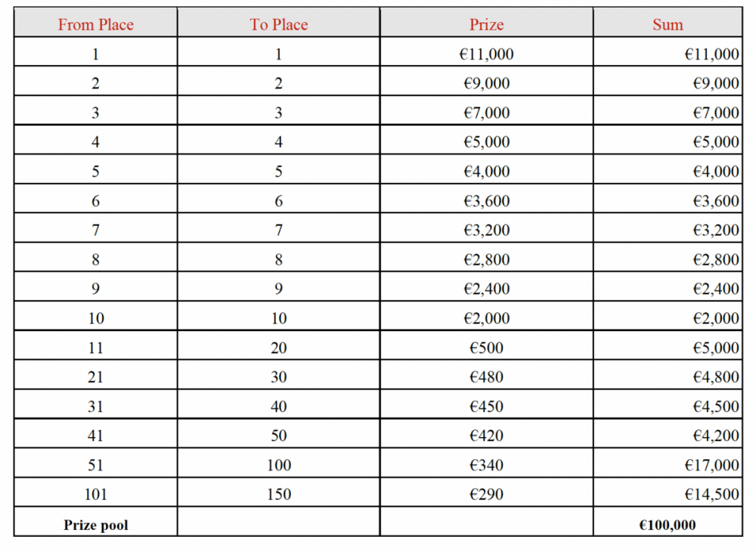This screenshot has width=756, height=552.
Task: Click the 'To Place' column header
Action: [x=278, y=24]
